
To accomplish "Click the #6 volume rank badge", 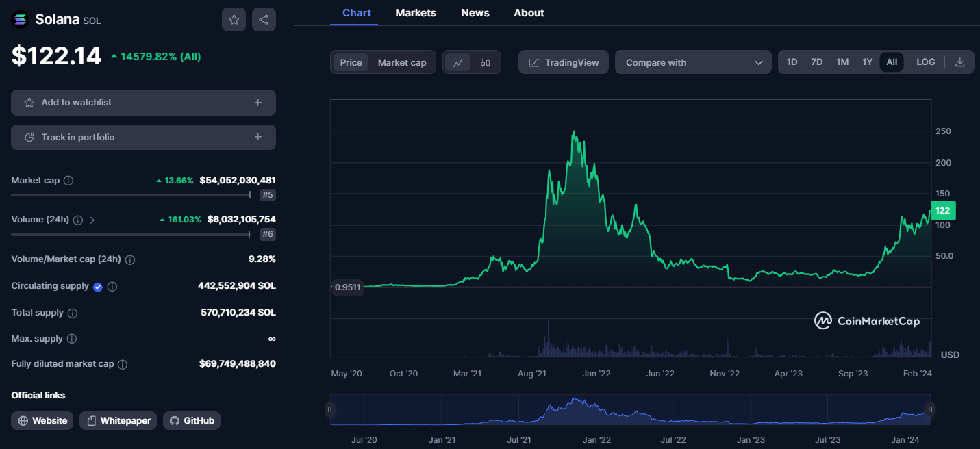I will click(267, 235).
